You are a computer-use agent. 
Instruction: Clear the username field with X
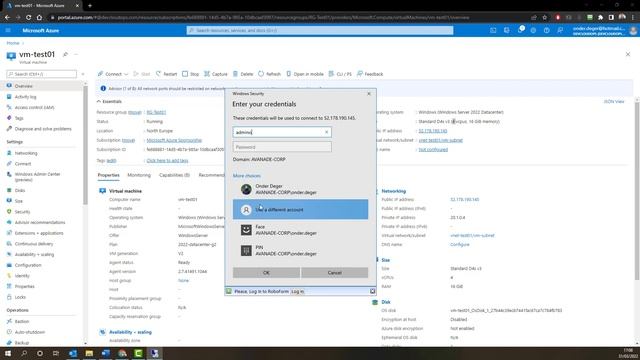coord(327,132)
